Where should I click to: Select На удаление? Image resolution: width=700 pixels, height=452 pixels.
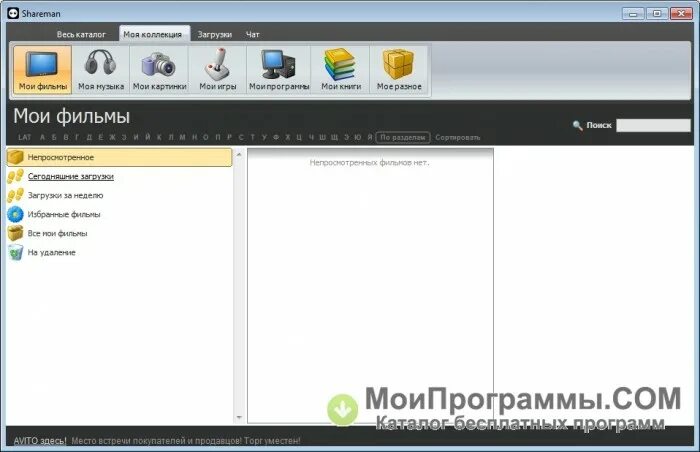(51, 252)
